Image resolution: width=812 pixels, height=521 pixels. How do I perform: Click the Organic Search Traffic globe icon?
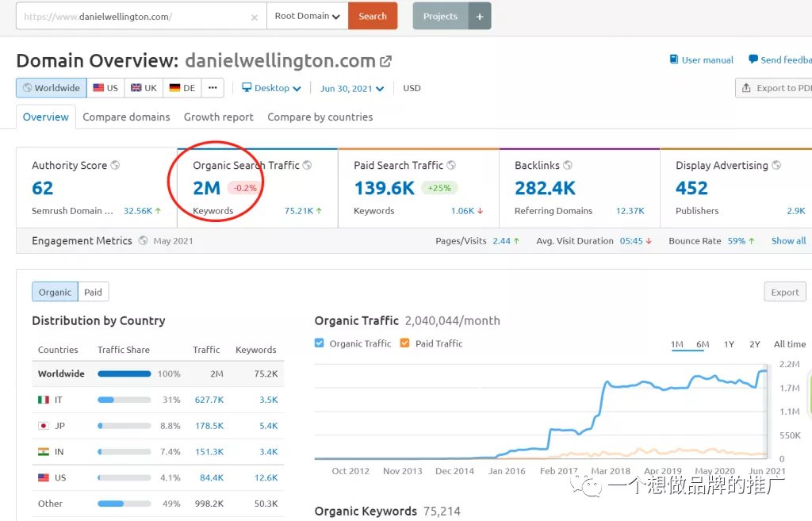coord(307,165)
